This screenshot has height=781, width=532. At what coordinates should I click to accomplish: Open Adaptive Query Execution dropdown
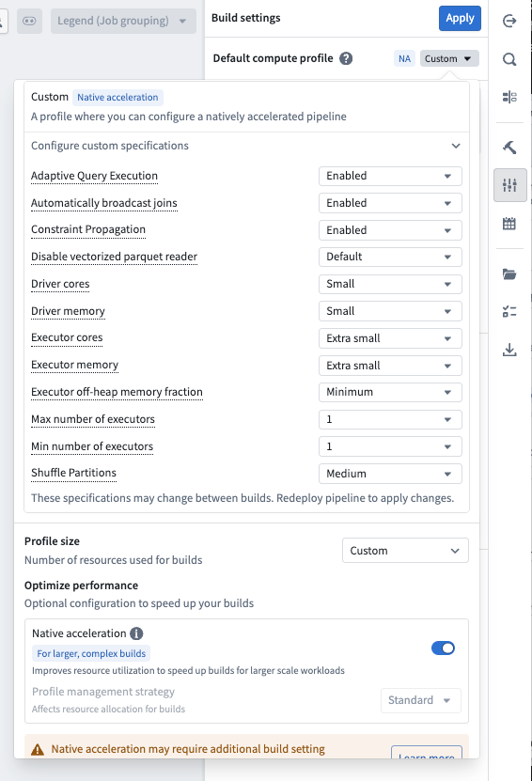390,176
